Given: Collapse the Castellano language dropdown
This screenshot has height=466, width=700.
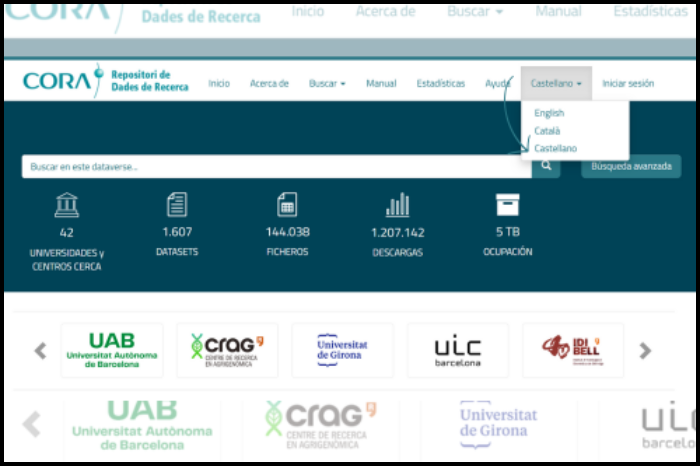Looking at the screenshot, I should (x=556, y=84).
